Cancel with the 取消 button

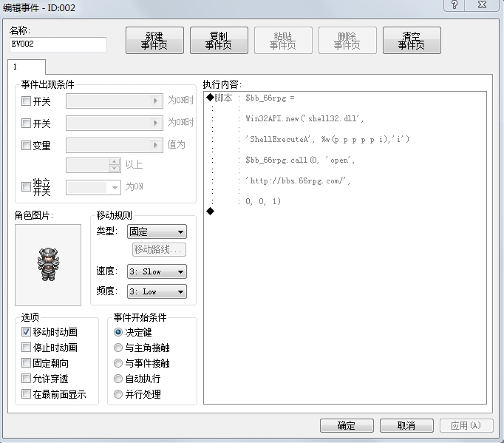(x=406, y=426)
